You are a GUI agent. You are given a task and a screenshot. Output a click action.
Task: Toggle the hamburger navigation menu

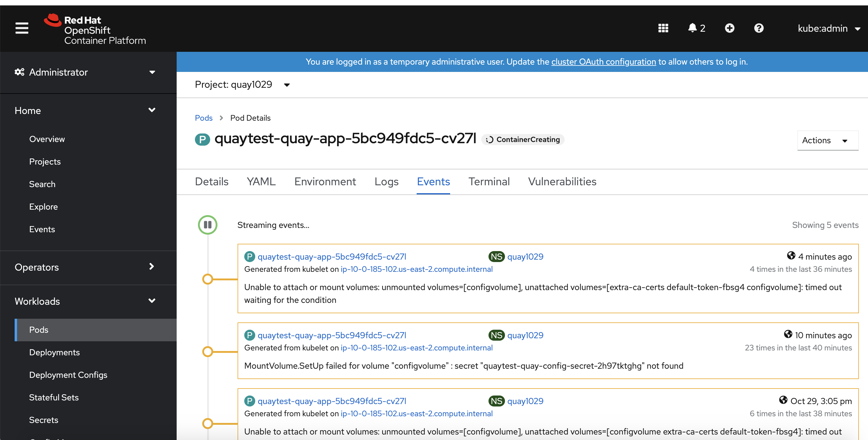[22, 28]
